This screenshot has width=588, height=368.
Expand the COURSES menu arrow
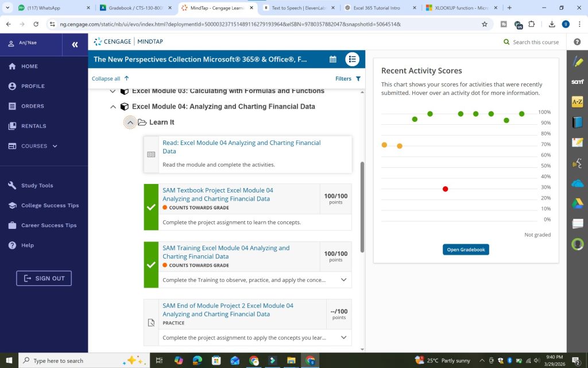point(55,146)
